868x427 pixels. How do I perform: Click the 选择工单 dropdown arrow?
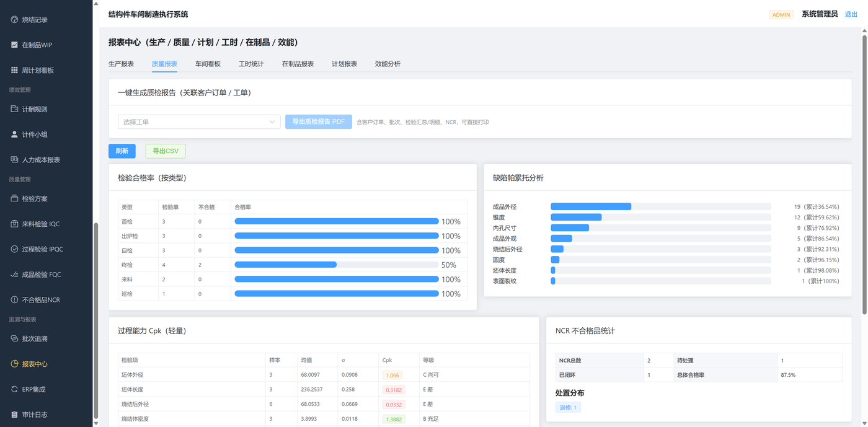tap(272, 122)
